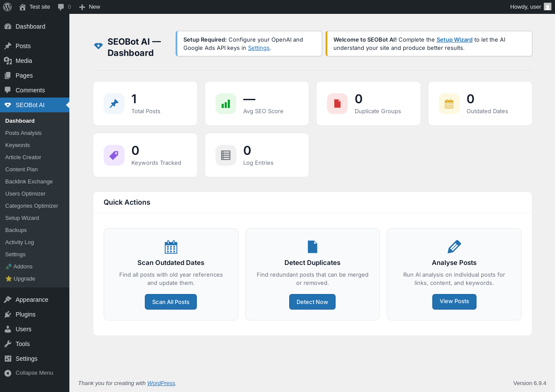Click the "Keywords Tracked" label

tap(156, 163)
